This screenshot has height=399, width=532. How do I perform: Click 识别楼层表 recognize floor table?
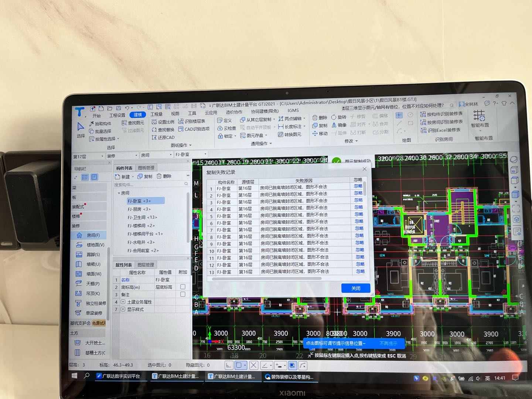pyautogui.click(x=192, y=121)
